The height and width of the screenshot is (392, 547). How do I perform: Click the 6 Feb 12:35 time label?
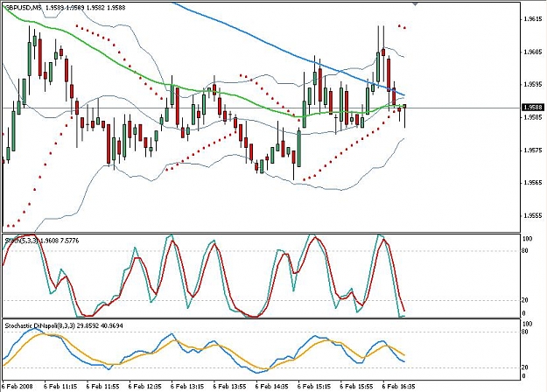tap(145, 387)
